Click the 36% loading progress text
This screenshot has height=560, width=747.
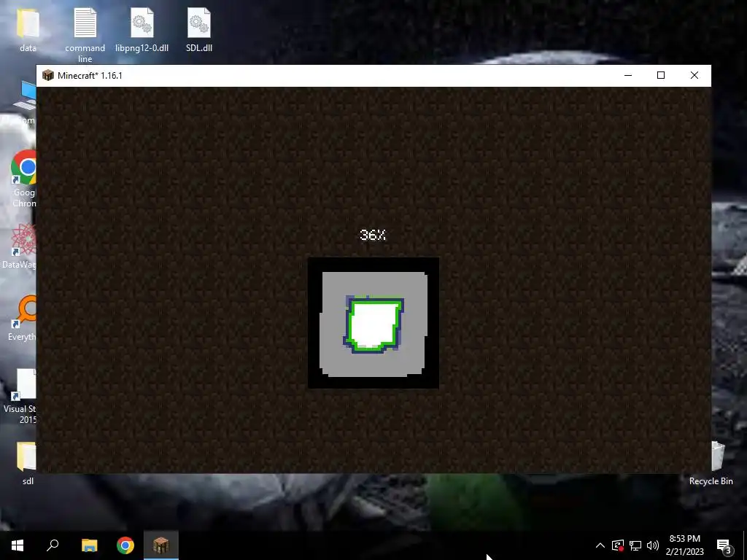373,235
